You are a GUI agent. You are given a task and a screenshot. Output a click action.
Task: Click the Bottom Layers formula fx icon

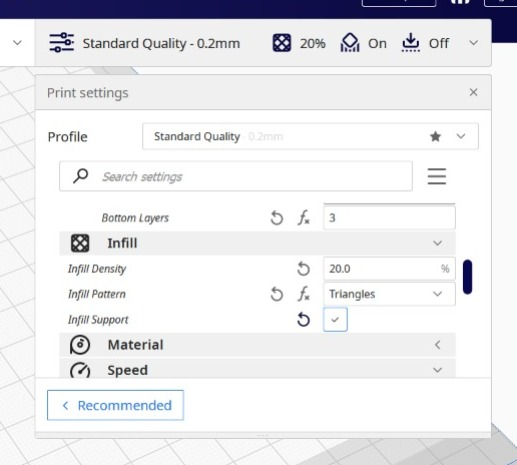[303, 218]
